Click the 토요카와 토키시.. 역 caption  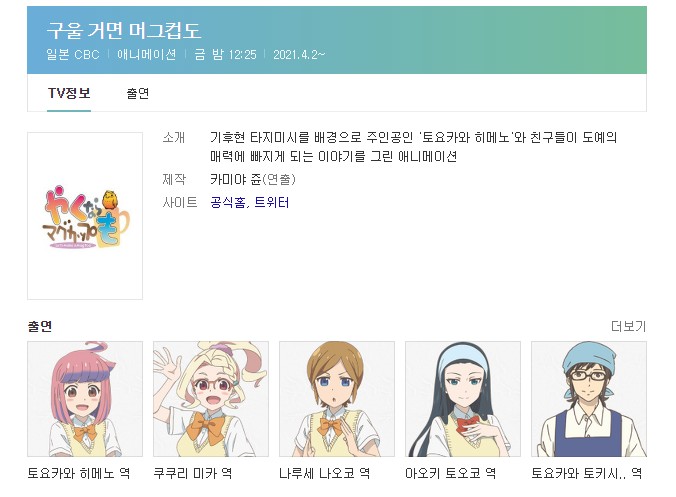pos(587,473)
